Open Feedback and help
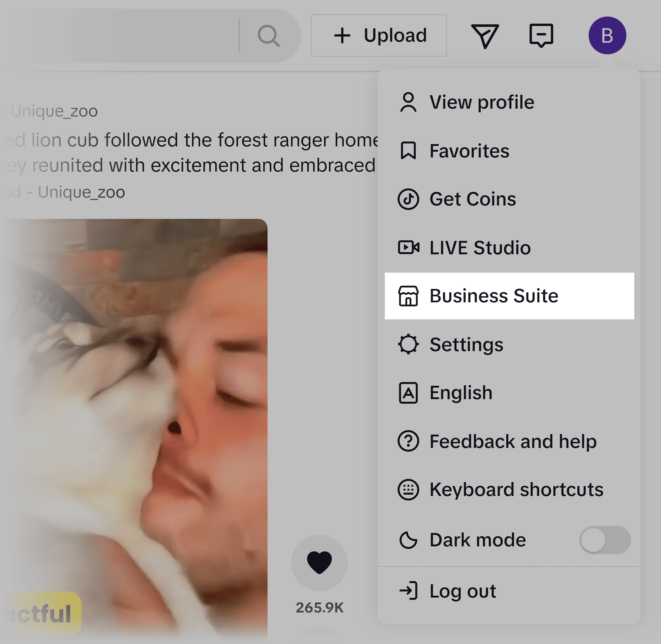661x644 pixels. (x=513, y=441)
